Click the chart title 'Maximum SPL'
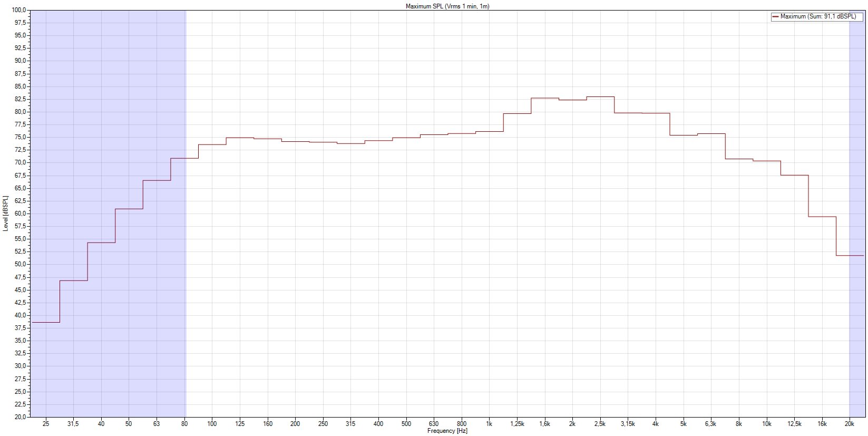The width and height of the screenshot is (868, 436). (x=447, y=6)
